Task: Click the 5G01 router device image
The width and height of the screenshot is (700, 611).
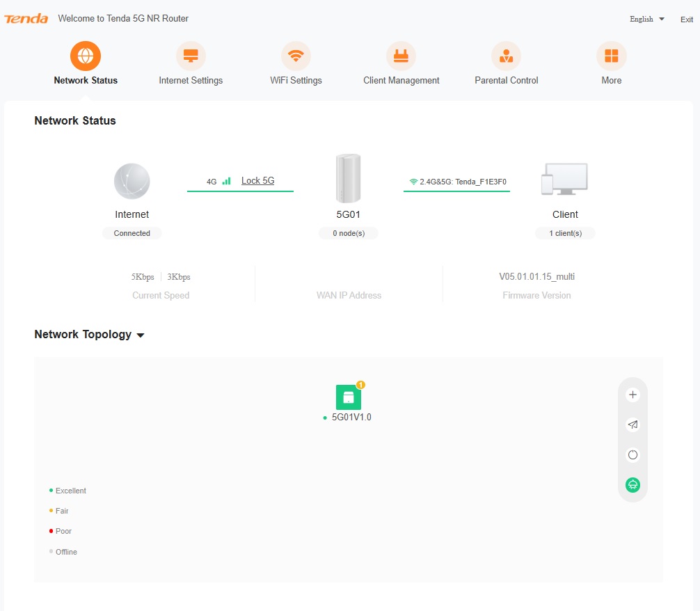Action: [x=348, y=178]
